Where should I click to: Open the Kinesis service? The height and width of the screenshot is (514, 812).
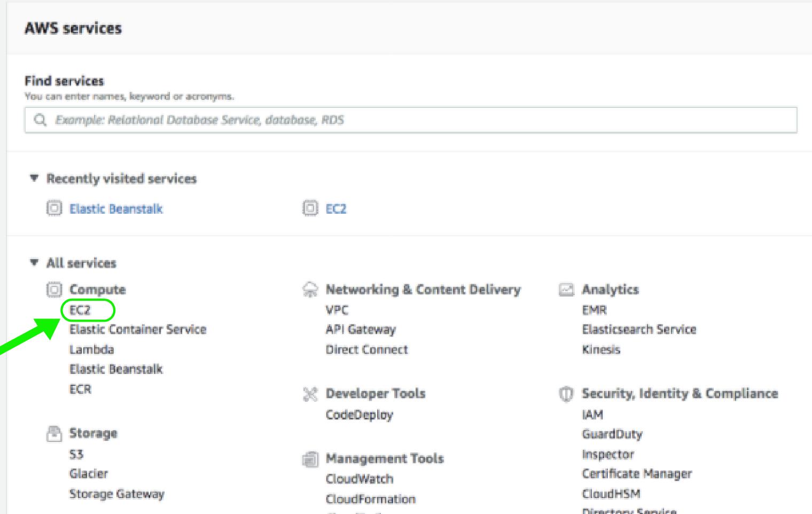602,349
